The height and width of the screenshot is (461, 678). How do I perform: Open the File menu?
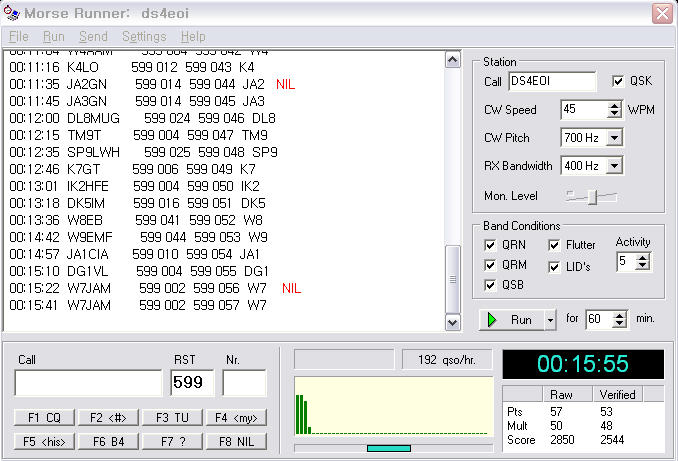click(x=19, y=37)
